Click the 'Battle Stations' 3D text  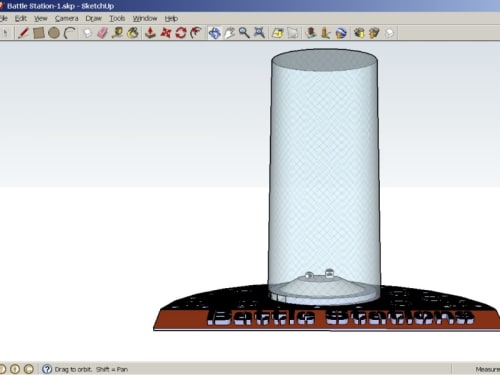pos(340,317)
